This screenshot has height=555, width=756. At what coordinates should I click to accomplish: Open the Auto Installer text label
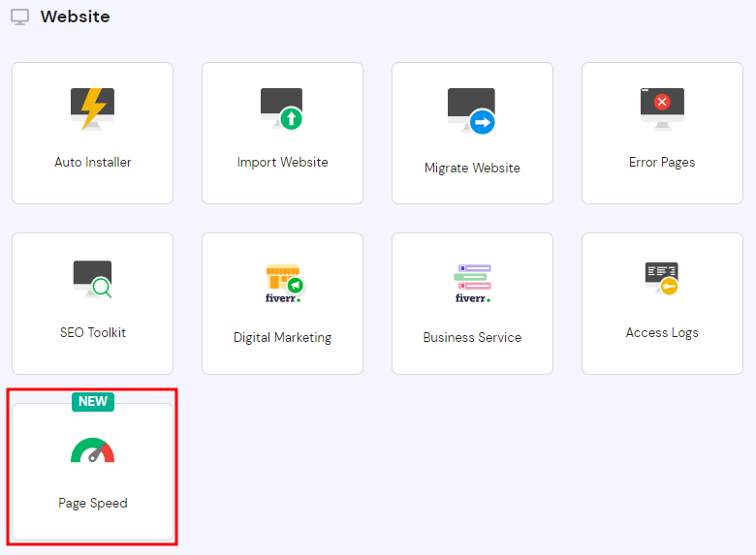(x=93, y=163)
